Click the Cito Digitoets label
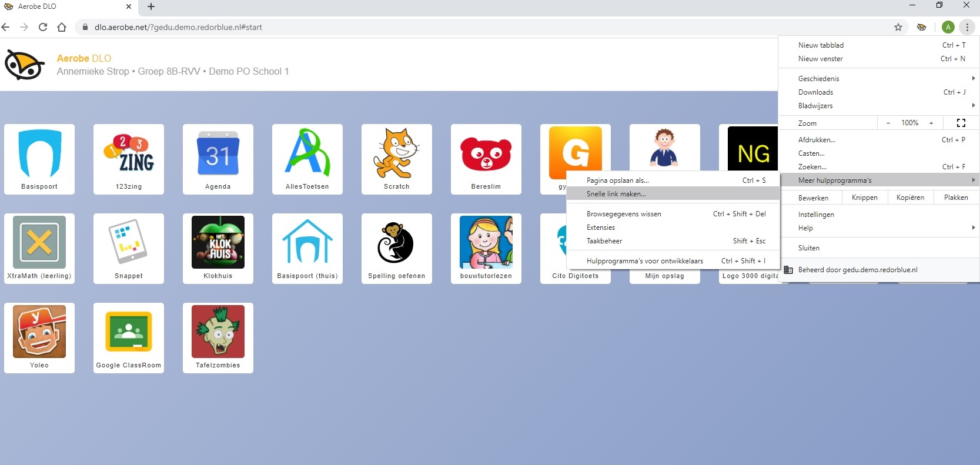 [576, 276]
